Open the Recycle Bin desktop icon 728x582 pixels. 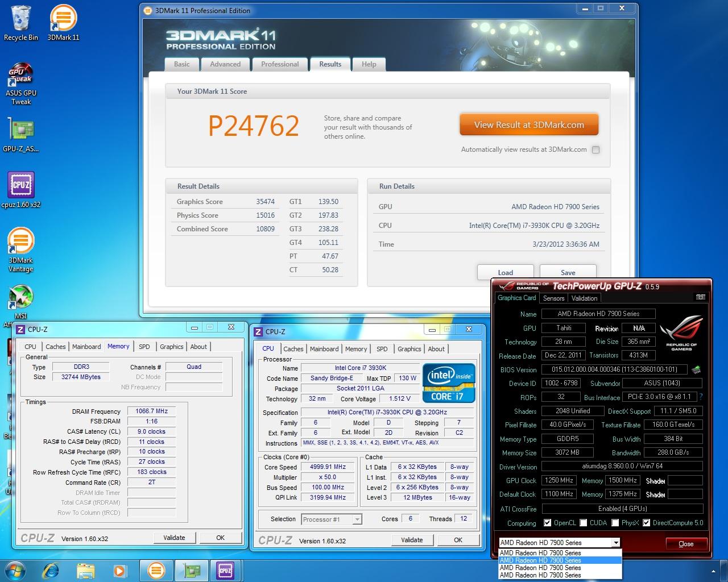21,23
